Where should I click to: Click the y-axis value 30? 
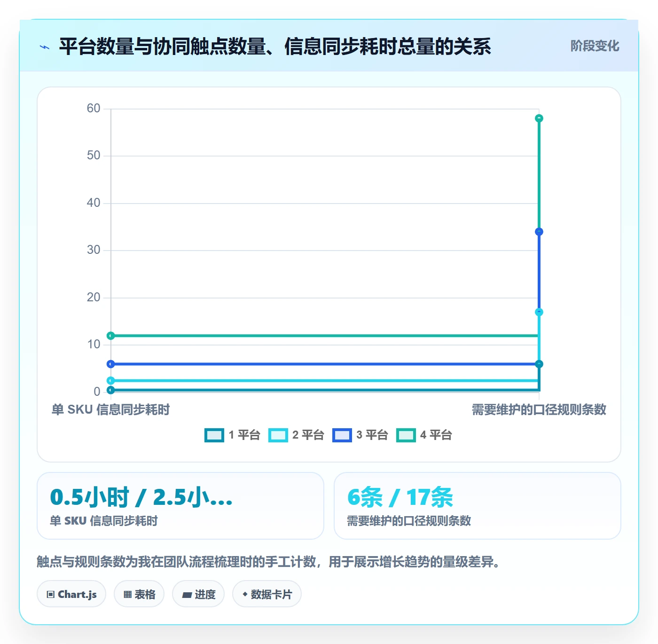94,250
